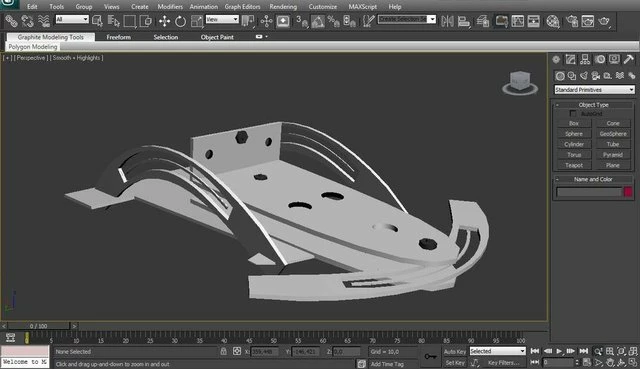Image resolution: width=640 pixels, height=369 pixels.
Task: Open the Modifiers menu
Action: point(170,7)
